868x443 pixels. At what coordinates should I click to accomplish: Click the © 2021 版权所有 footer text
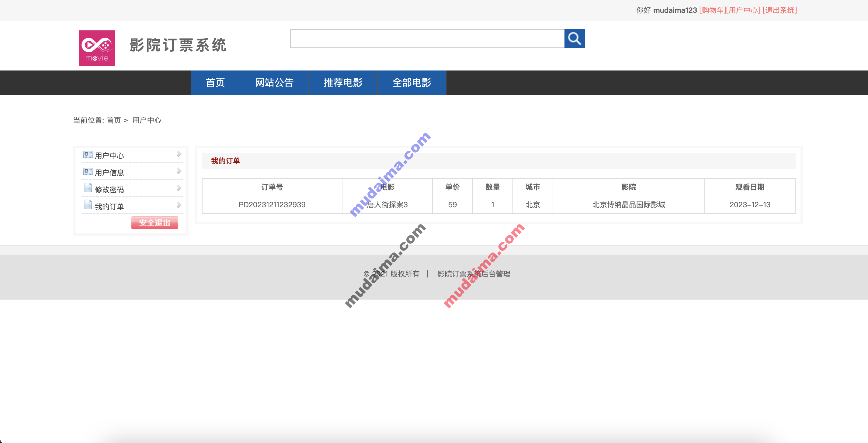click(391, 274)
